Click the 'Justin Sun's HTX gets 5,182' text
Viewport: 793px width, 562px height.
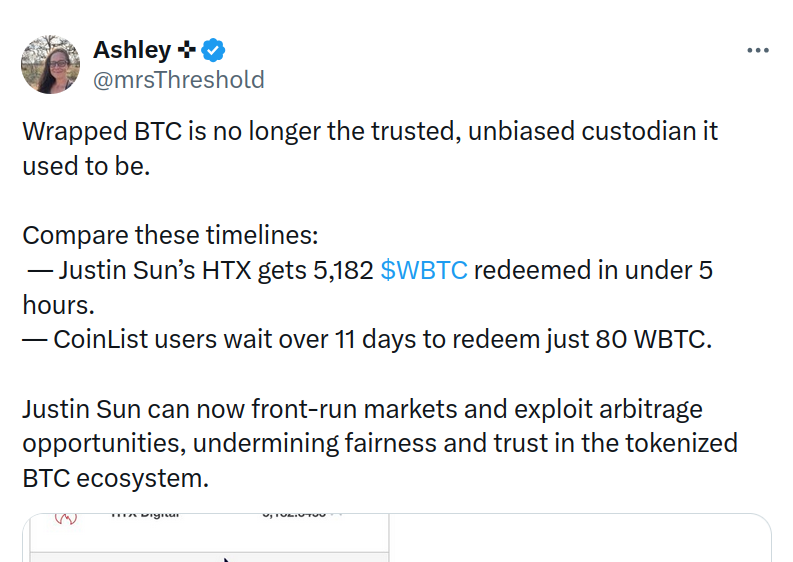click(x=215, y=270)
